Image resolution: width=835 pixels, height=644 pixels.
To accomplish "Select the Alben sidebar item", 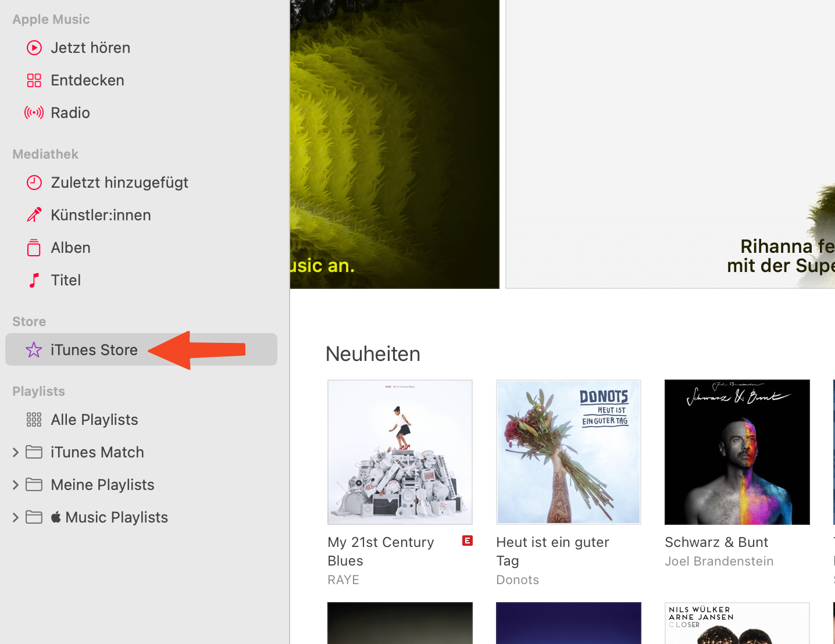I will click(x=141, y=248).
